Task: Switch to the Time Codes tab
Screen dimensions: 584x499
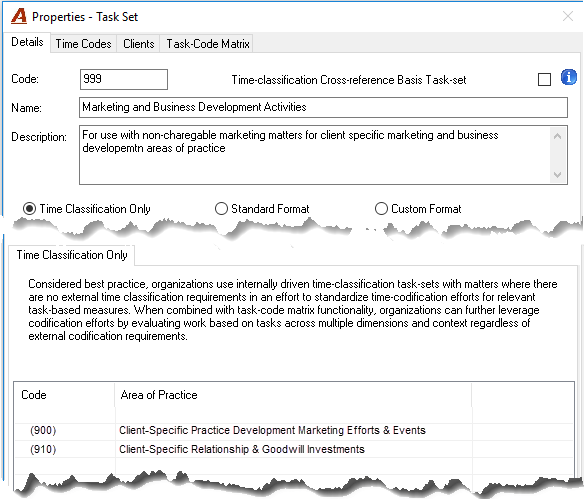Action: point(83,44)
